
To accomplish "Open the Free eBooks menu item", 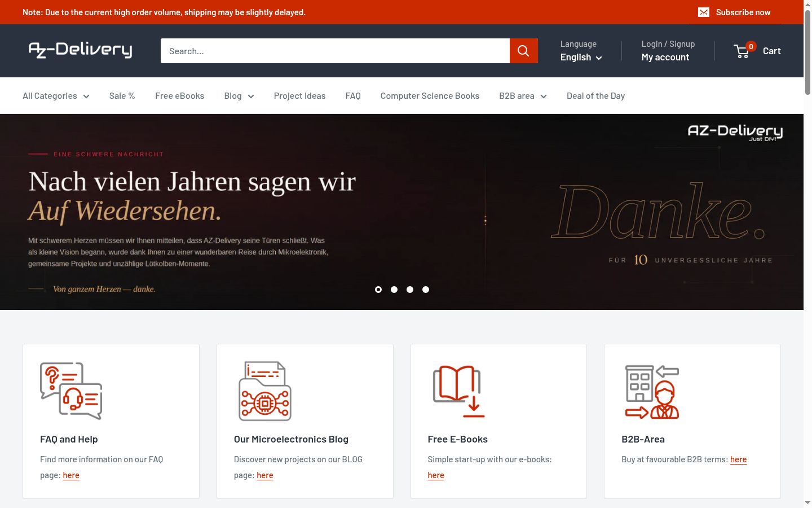I will point(180,96).
